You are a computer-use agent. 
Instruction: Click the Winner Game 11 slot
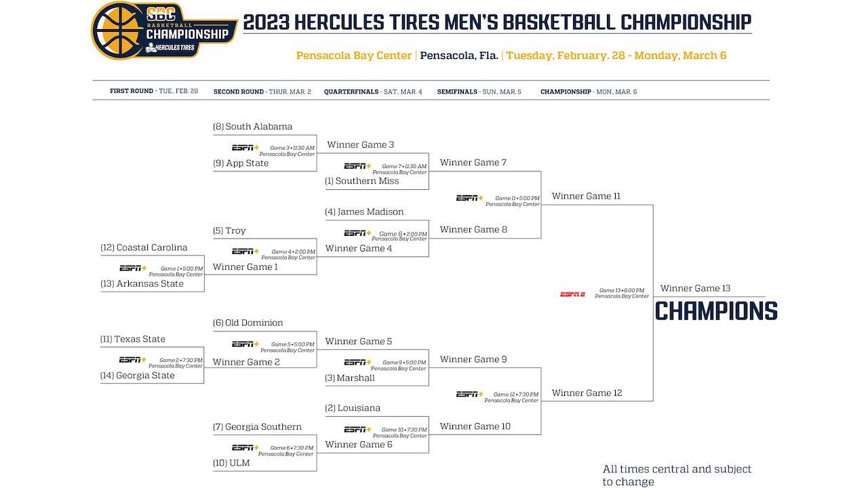(x=586, y=197)
